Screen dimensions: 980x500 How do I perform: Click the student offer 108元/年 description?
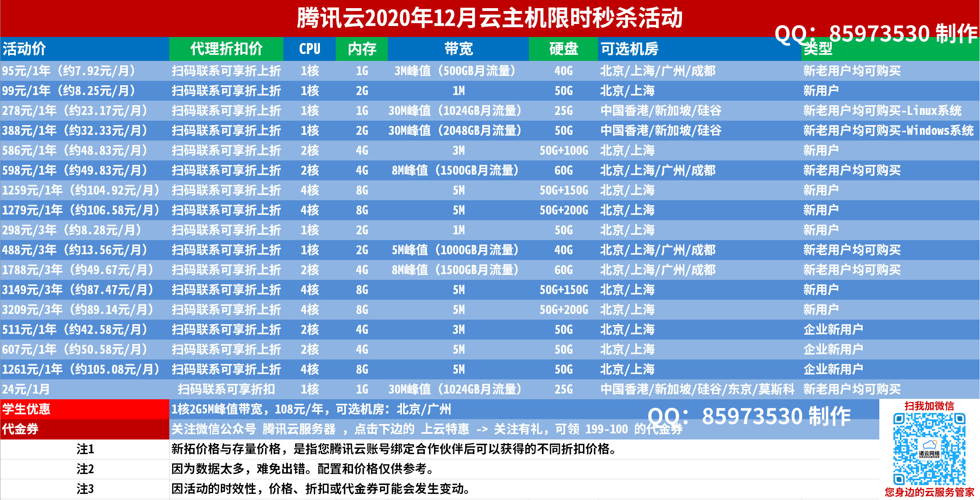pyautogui.click(x=311, y=409)
